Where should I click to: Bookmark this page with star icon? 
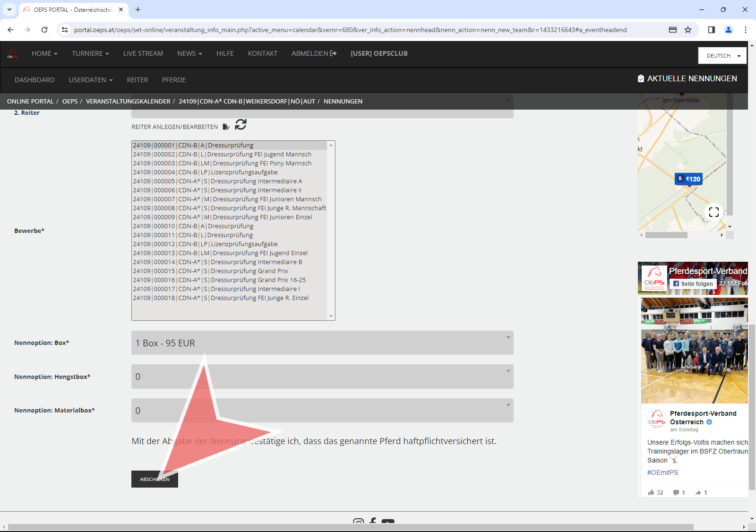pyautogui.click(x=688, y=30)
